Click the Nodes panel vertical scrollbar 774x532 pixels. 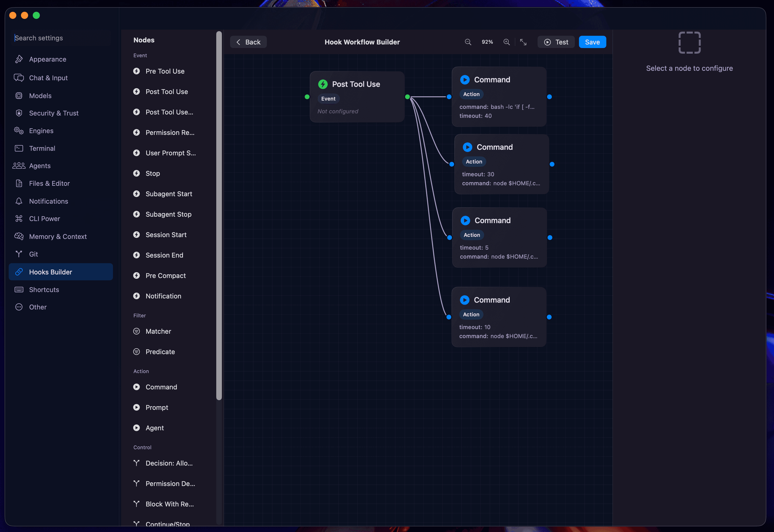(219, 217)
